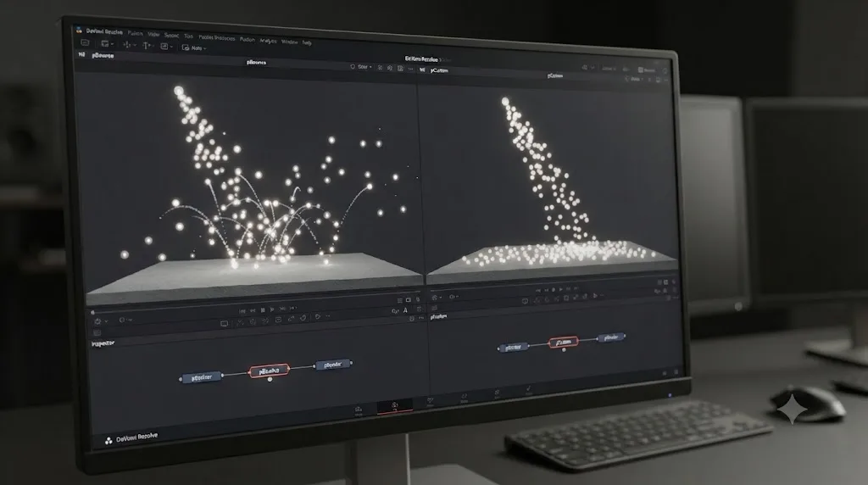Screen dimensions: 868x485
Task: Click the pCustom label above right node graph
Action: (x=438, y=316)
